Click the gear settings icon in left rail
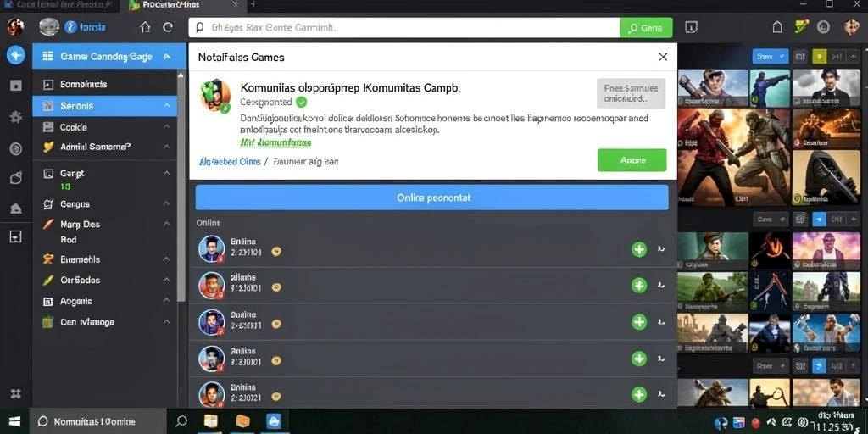 click(x=15, y=117)
